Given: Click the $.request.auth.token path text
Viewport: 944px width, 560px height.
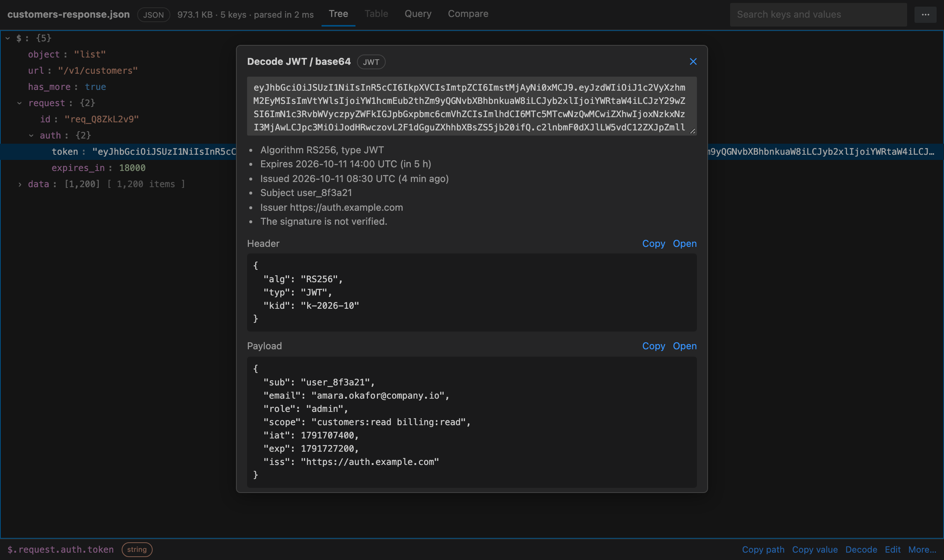Looking at the screenshot, I should point(60,549).
